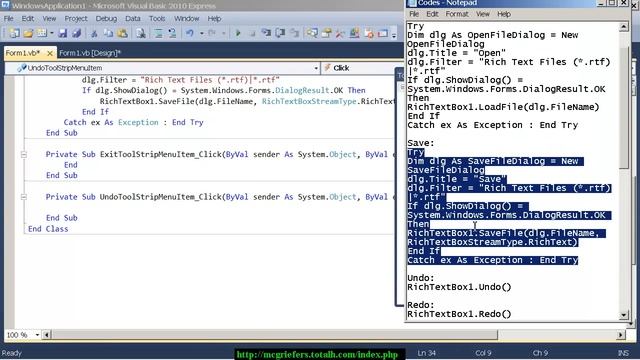Viewport: 640px width, 360px height.
Task: Open the Visual Basic Edit menu
Action: pyautogui.click(x=28, y=19)
